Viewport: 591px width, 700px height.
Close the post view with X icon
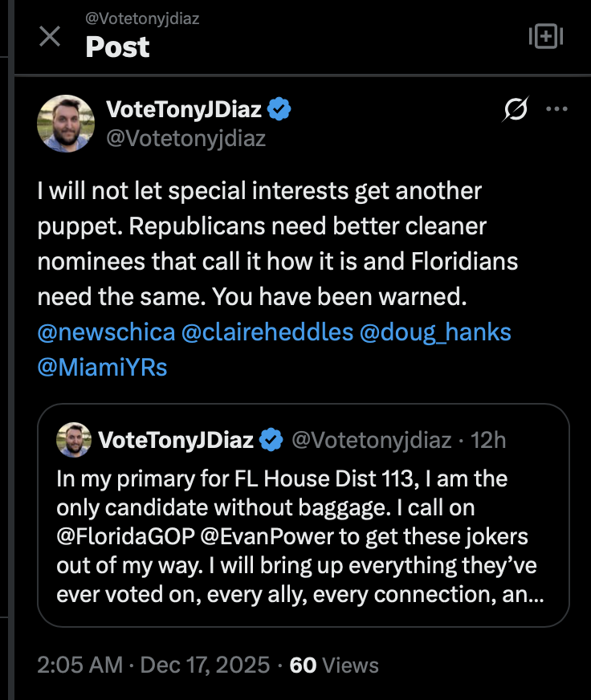(x=50, y=36)
